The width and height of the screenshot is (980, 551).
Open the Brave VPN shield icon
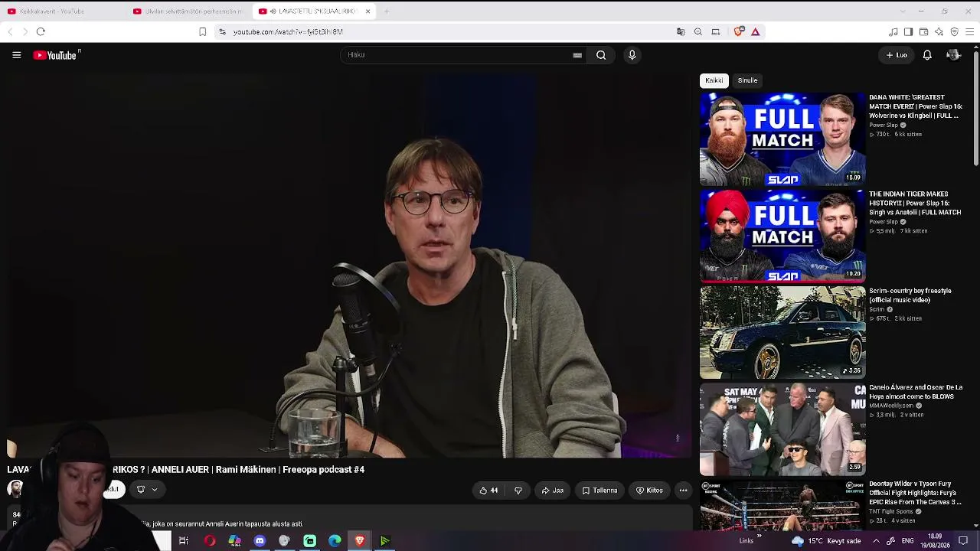pyautogui.click(x=955, y=31)
